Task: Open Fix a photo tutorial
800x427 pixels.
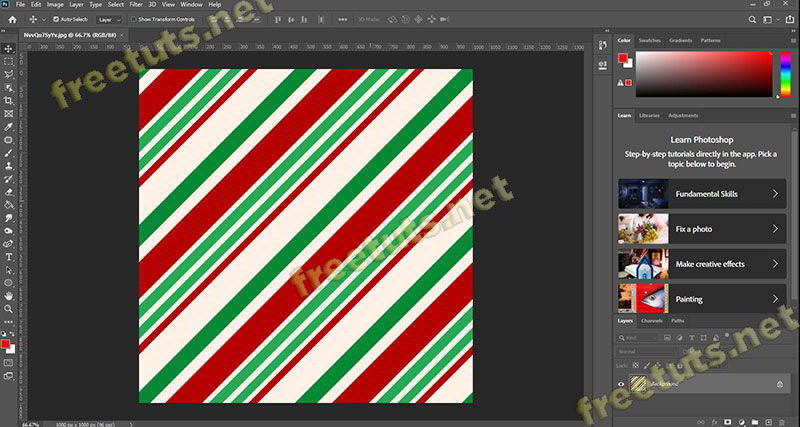Action: (x=702, y=229)
